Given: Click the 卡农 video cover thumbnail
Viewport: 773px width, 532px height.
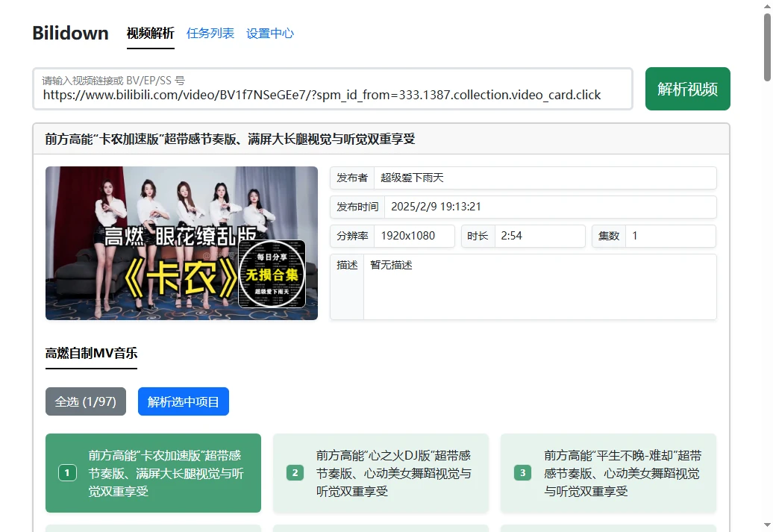Looking at the screenshot, I should coord(181,243).
